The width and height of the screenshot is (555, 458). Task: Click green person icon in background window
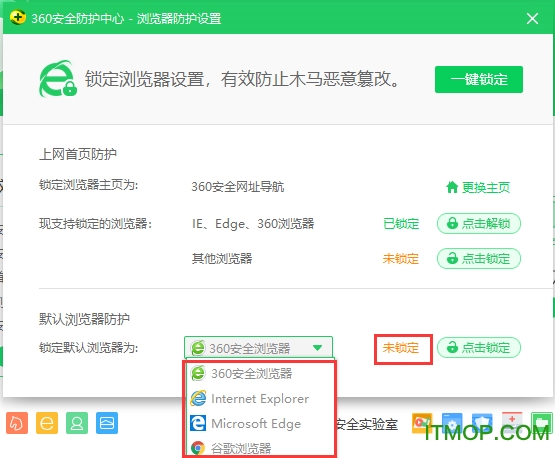[x=77, y=423]
